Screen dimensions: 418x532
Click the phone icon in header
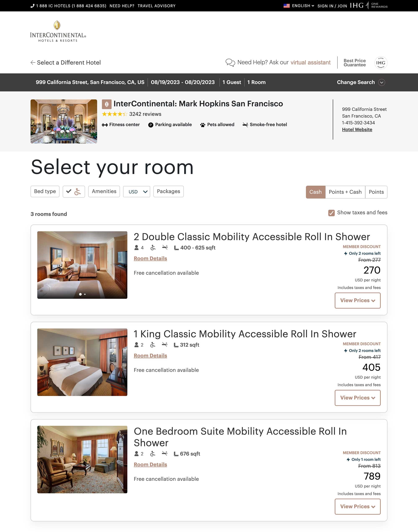click(32, 6)
